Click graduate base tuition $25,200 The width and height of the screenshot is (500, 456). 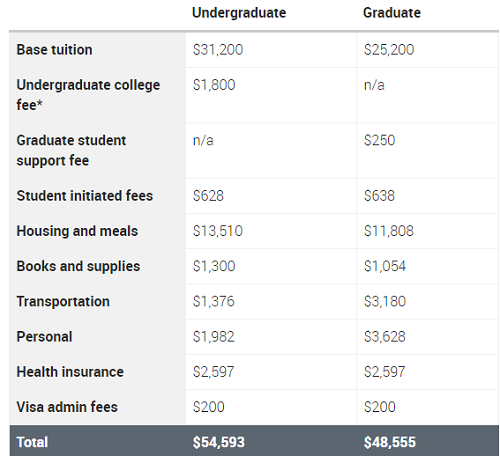(x=389, y=50)
